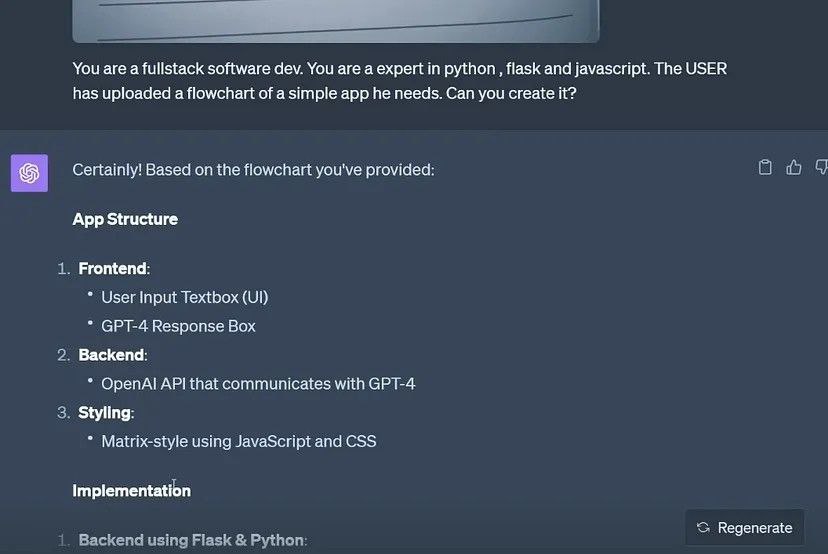
Task: Click 'User Input Textbox (UI)' bullet
Action: pyautogui.click(x=185, y=297)
